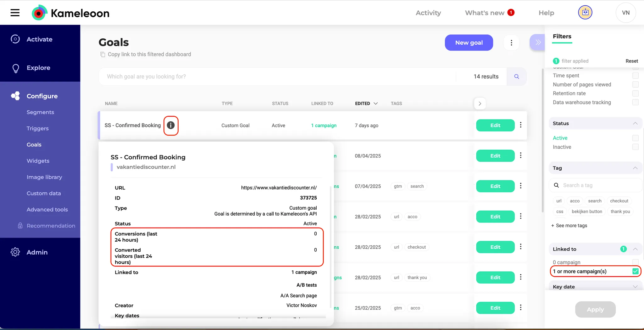
Task: Collapse the Status filter section
Action: tap(635, 124)
